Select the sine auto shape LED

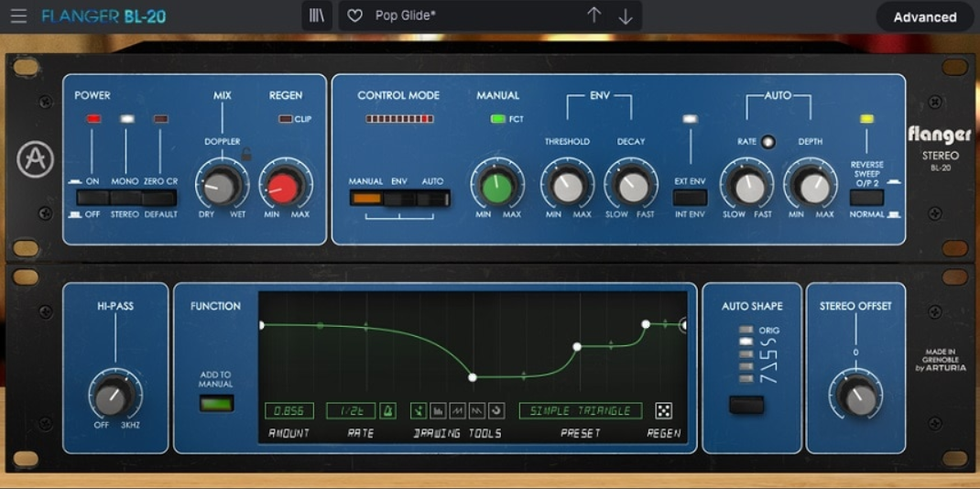(746, 342)
